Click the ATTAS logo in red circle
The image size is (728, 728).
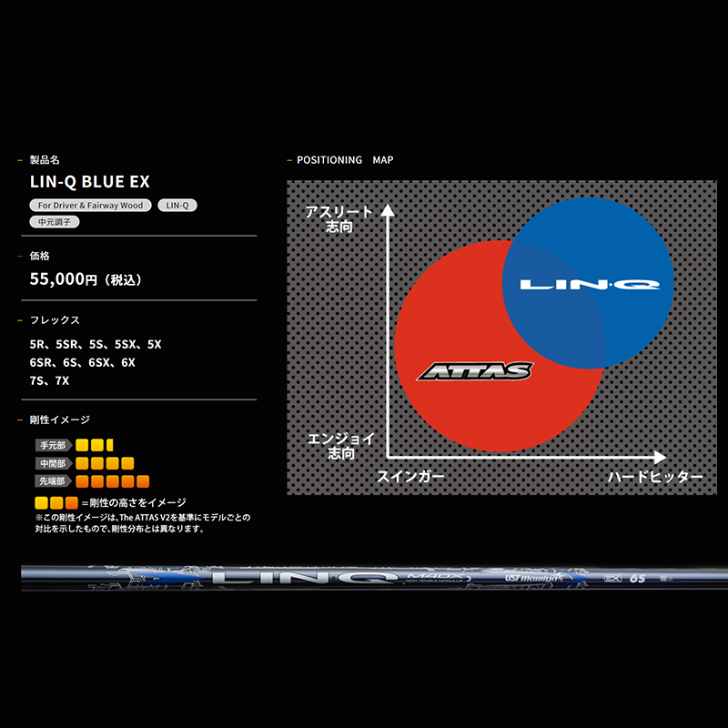pyautogui.click(x=475, y=371)
